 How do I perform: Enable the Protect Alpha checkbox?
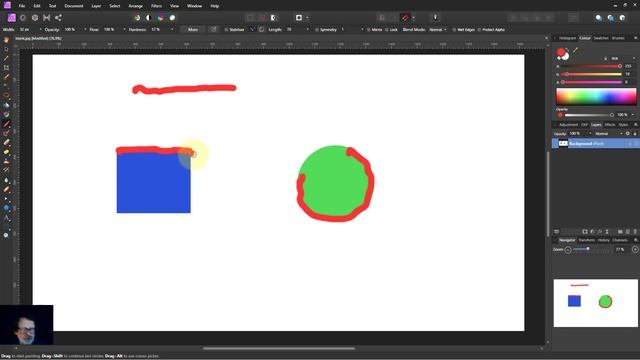point(479,30)
